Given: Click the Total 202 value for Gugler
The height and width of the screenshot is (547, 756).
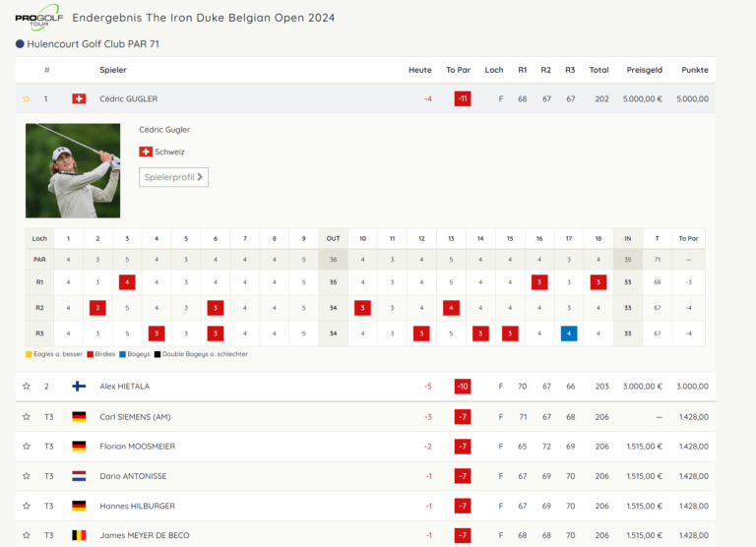Looking at the screenshot, I should click(x=601, y=98).
